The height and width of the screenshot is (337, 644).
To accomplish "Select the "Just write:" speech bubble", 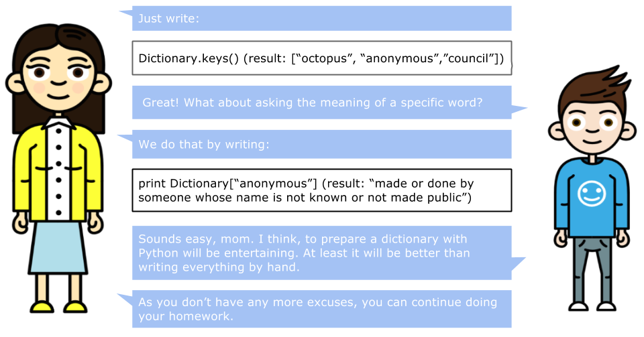I will (x=322, y=18).
